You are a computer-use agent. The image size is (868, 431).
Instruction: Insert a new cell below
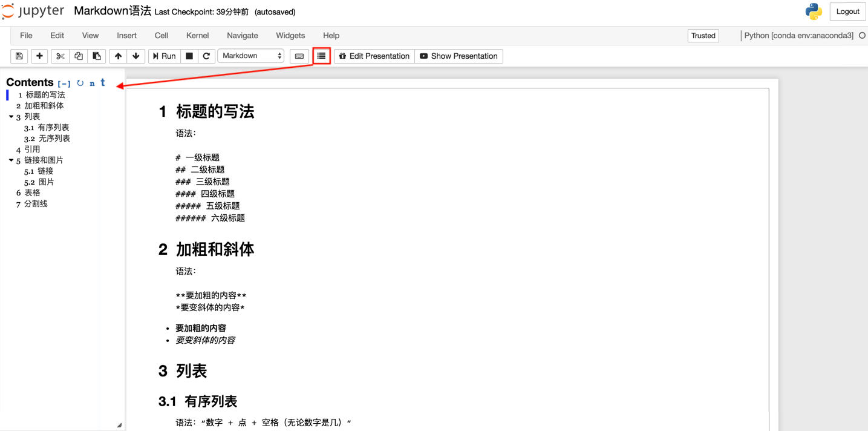39,56
